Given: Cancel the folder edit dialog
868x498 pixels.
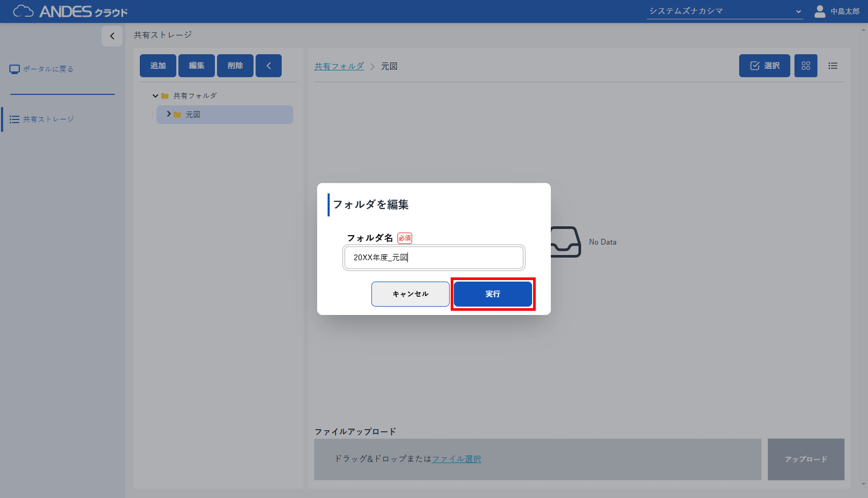Looking at the screenshot, I should 410,294.
